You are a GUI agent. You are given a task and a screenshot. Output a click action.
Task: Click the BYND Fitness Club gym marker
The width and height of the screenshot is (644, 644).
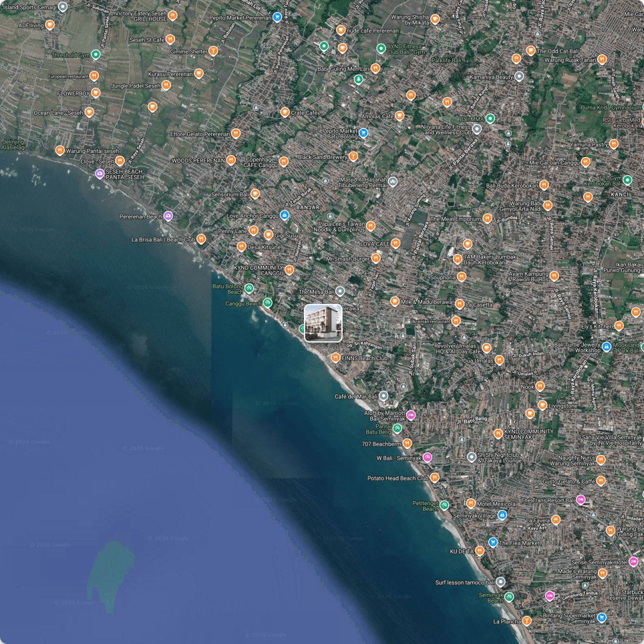pos(381,49)
